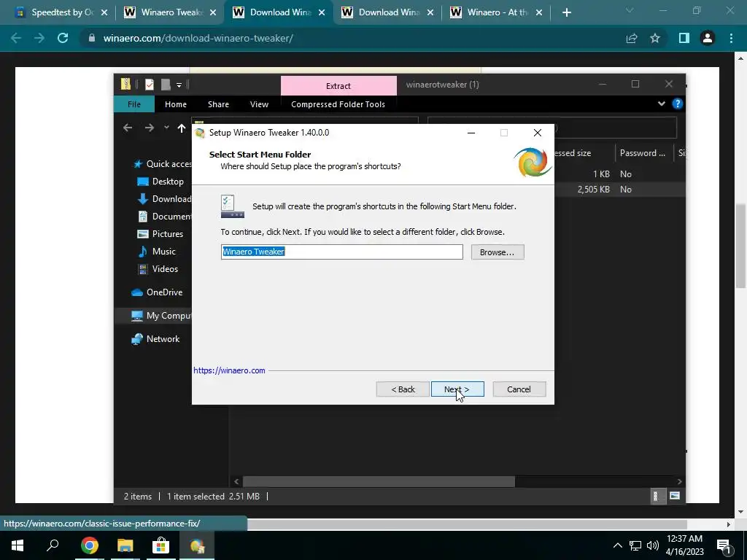The image size is (747, 560).
Task: Open volume control in system tray
Action: [653, 545]
